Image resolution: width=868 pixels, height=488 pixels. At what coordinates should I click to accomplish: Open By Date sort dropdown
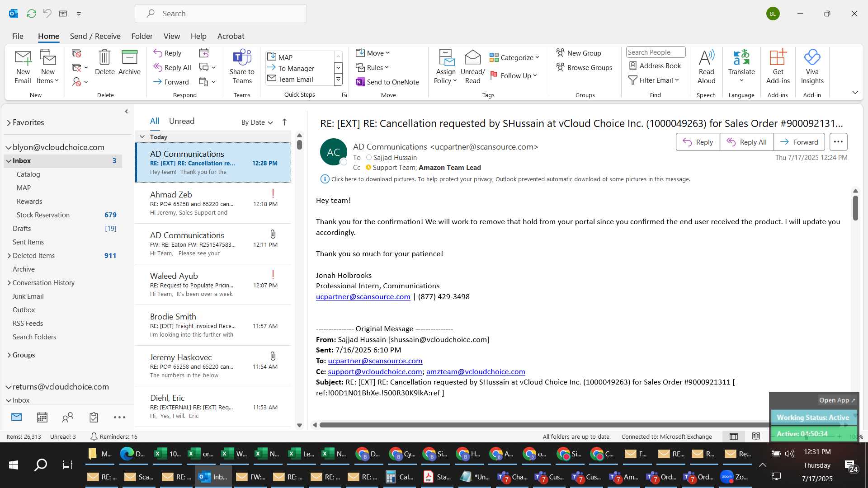[x=257, y=122]
